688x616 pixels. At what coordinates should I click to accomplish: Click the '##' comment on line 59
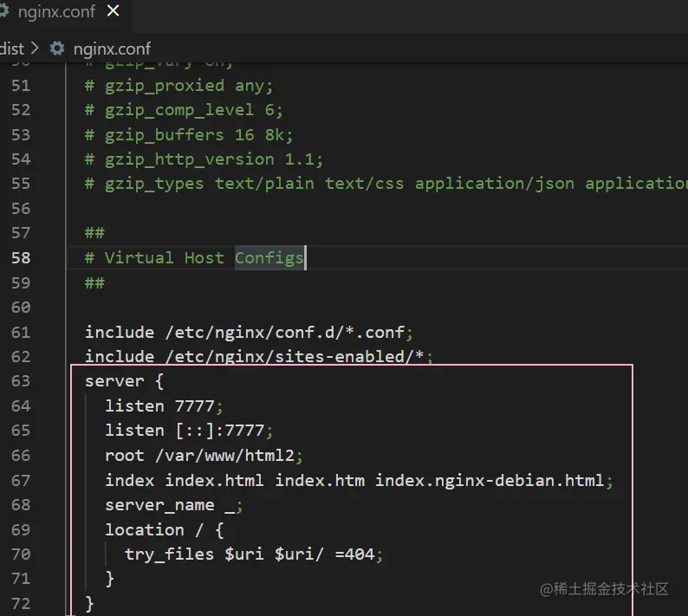[x=94, y=283]
